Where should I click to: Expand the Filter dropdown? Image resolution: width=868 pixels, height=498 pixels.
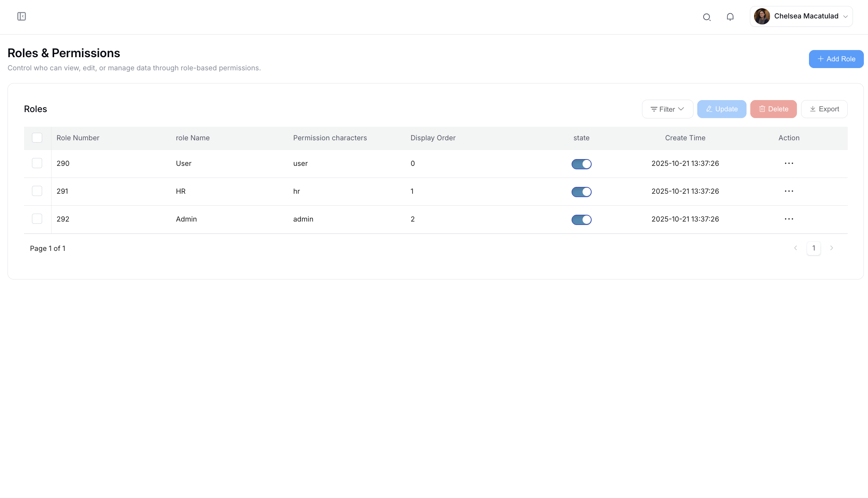(x=667, y=109)
